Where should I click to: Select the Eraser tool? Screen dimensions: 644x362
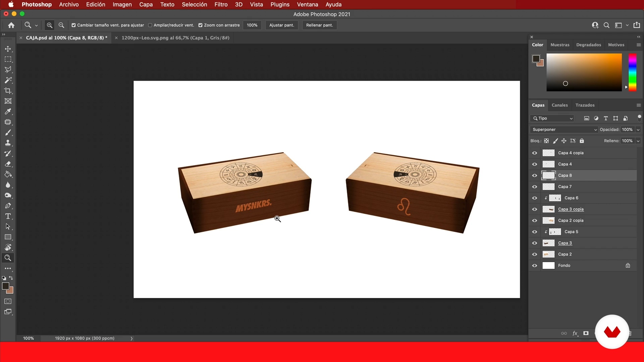(x=8, y=164)
